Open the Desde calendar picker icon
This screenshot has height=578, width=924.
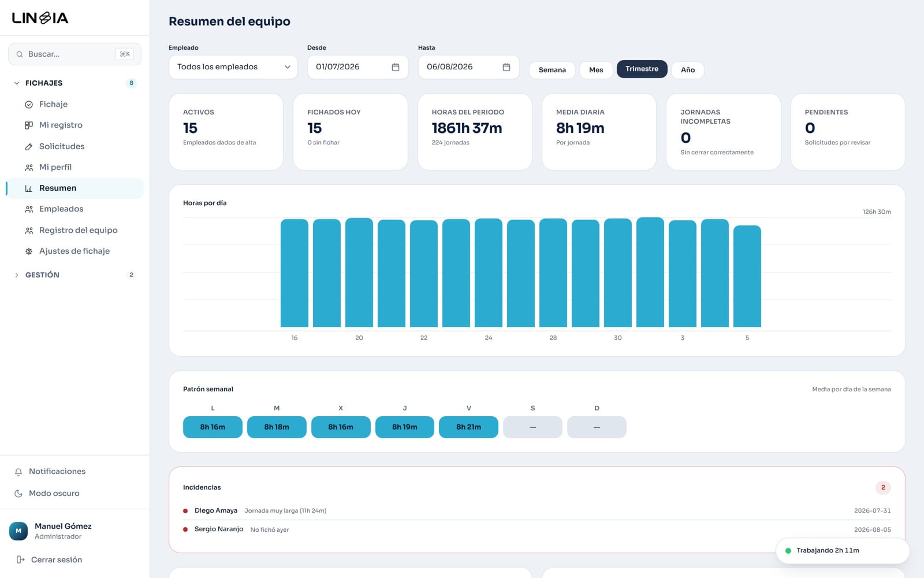click(x=396, y=67)
